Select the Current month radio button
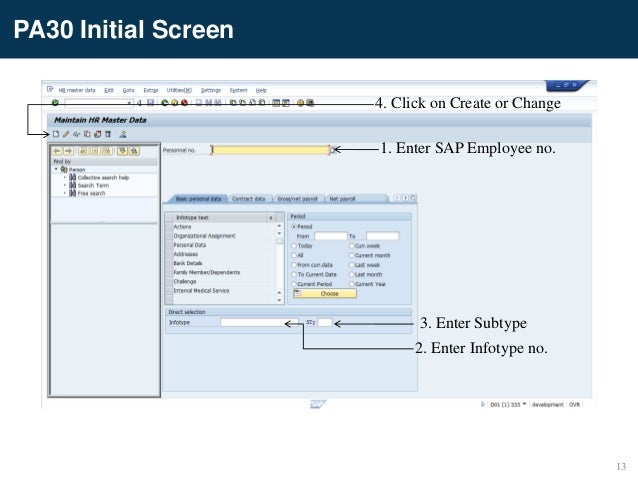Image resolution: width=638 pixels, height=479 pixels. click(x=352, y=255)
